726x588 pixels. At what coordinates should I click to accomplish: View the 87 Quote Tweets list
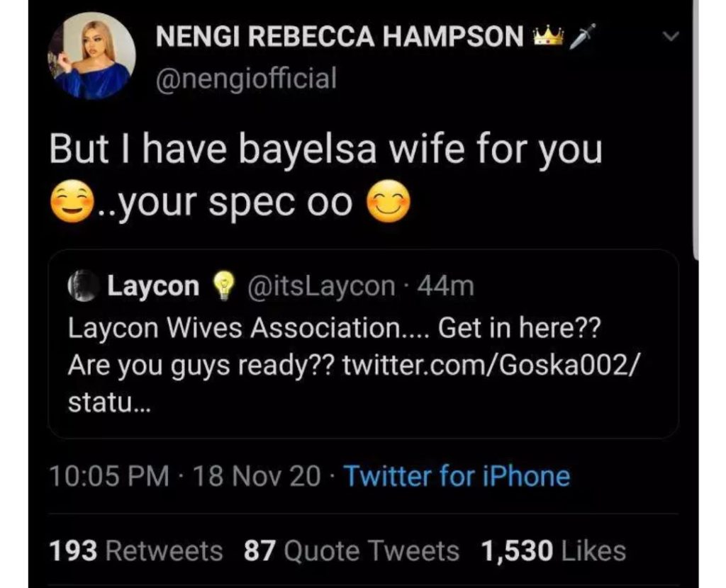352,550
